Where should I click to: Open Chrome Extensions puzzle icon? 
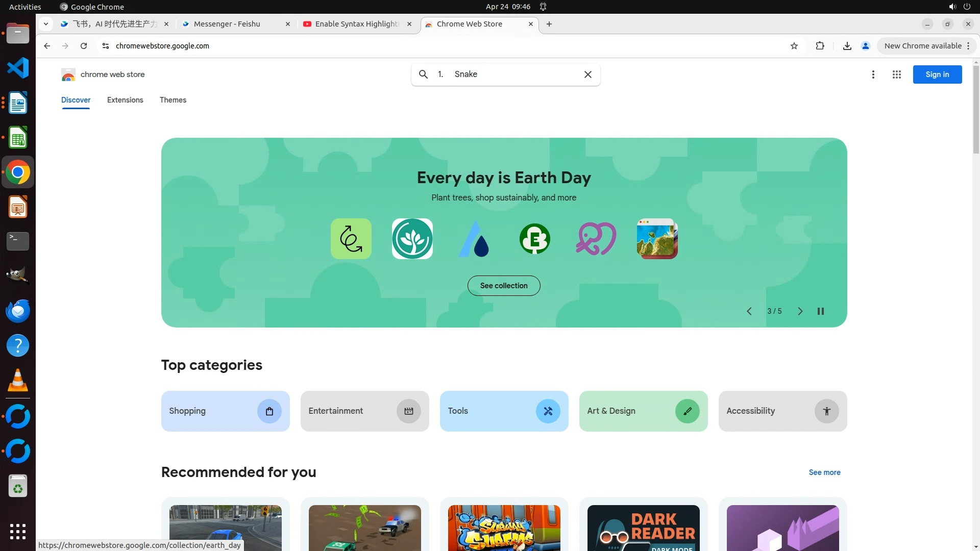(x=820, y=46)
